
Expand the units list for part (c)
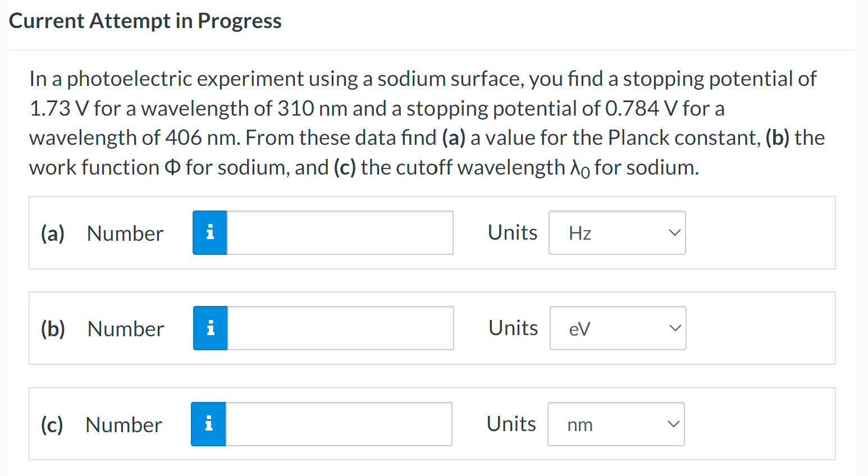point(616,424)
